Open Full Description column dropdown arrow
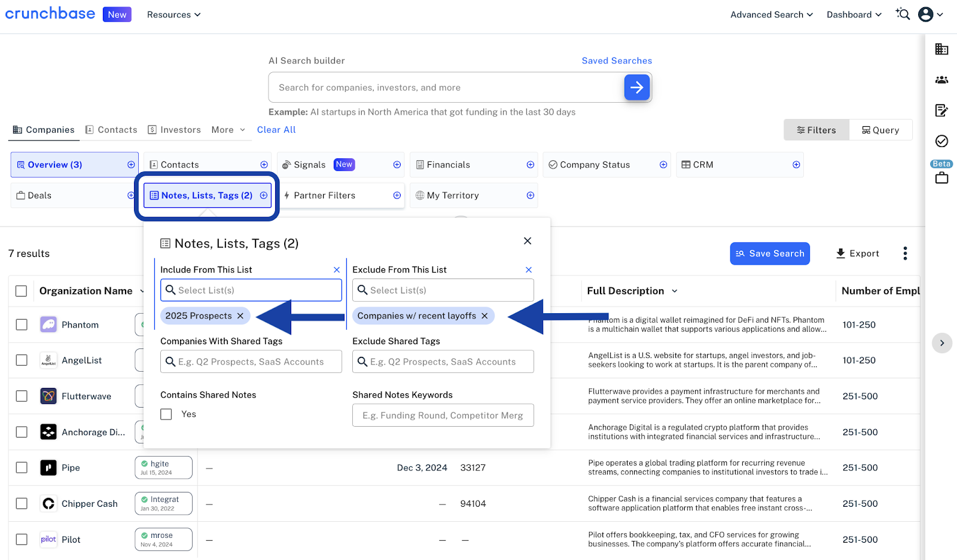Image resolution: width=957 pixels, height=560 pixels. tap(675, 291)
